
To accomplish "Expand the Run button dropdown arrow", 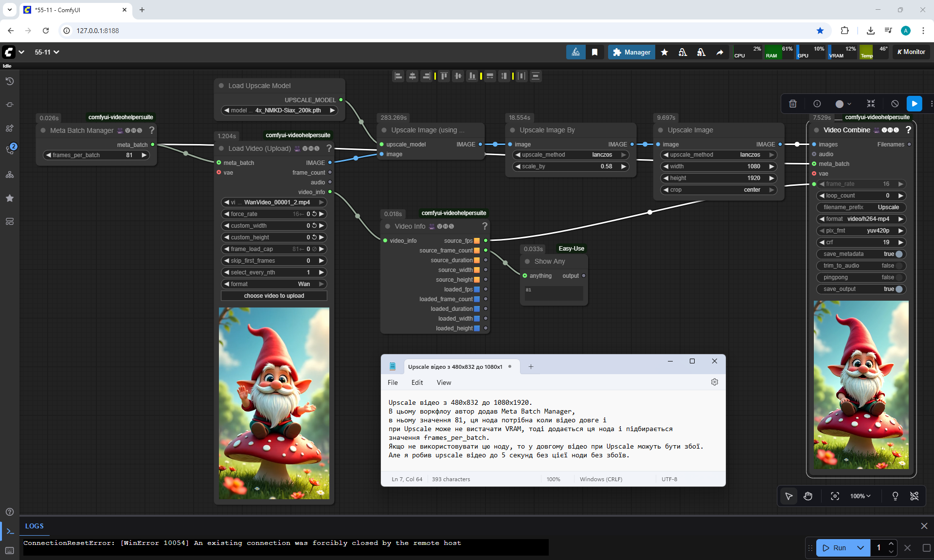I will coord(860,548).
